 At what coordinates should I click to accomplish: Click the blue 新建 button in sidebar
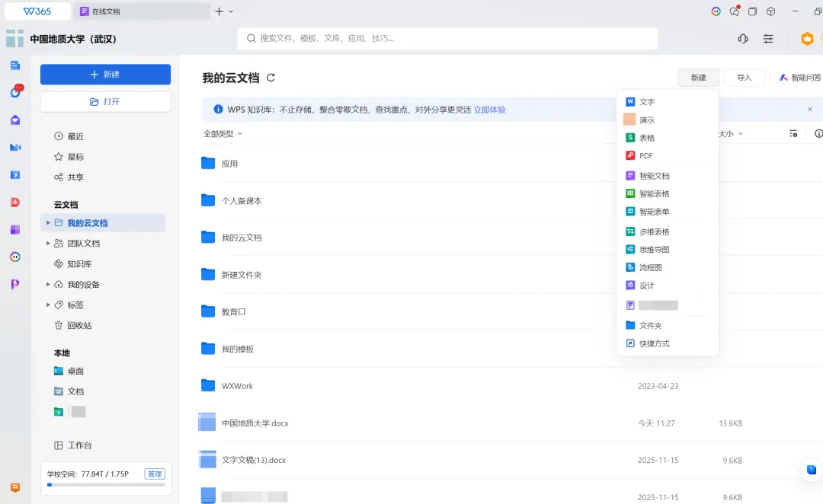click(x=105, y=75)
